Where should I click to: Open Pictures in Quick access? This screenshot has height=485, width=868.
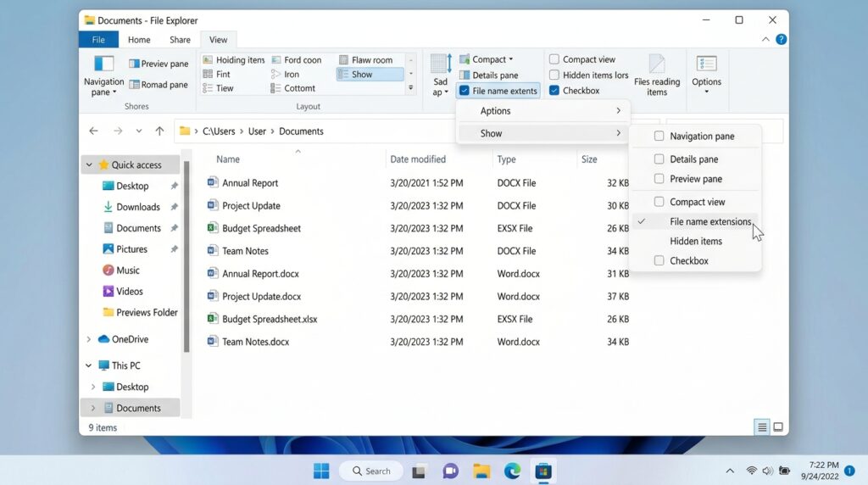pyautogui.click(x=131, y=249)
